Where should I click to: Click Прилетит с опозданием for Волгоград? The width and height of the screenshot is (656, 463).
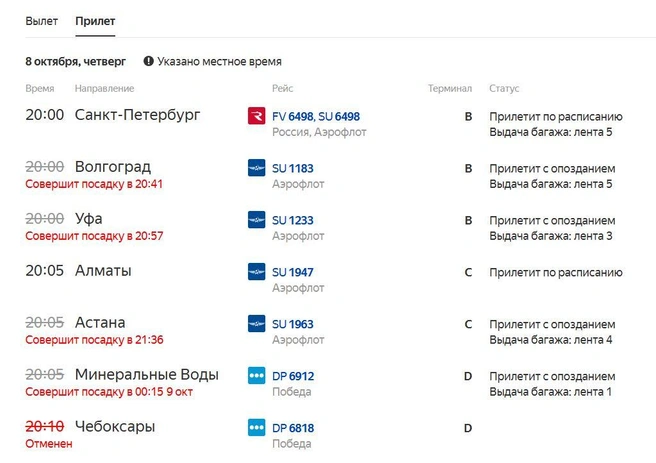(x=552, y=168)
